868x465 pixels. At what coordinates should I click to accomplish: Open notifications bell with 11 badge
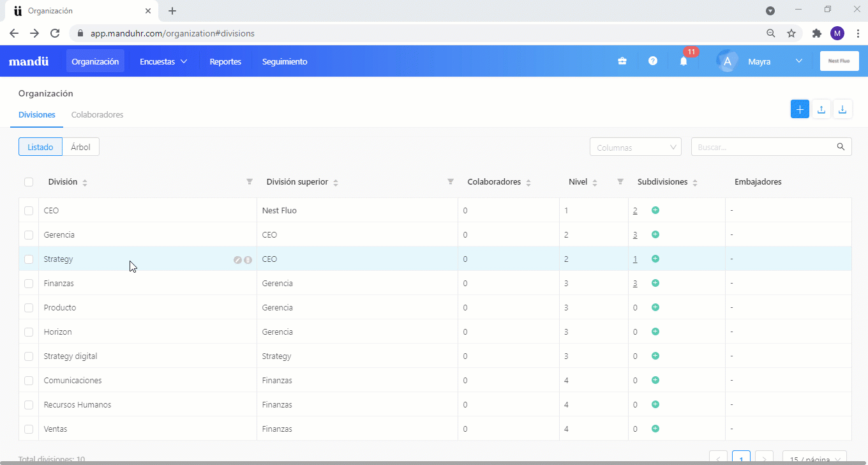coord(684,61)
